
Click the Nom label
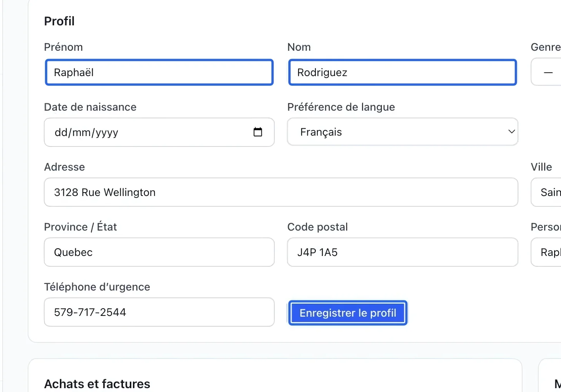point(299,47)
